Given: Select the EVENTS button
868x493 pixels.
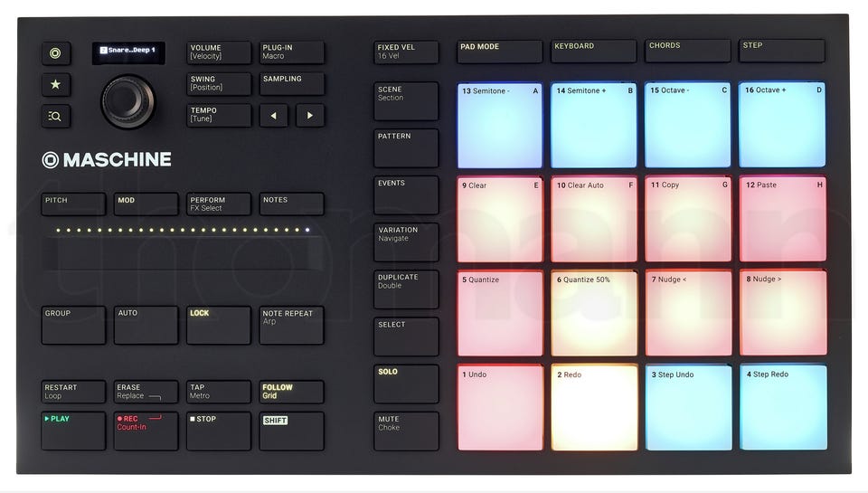Looking at the screenshot, I should pyautogui.click(x=406, y=195).
